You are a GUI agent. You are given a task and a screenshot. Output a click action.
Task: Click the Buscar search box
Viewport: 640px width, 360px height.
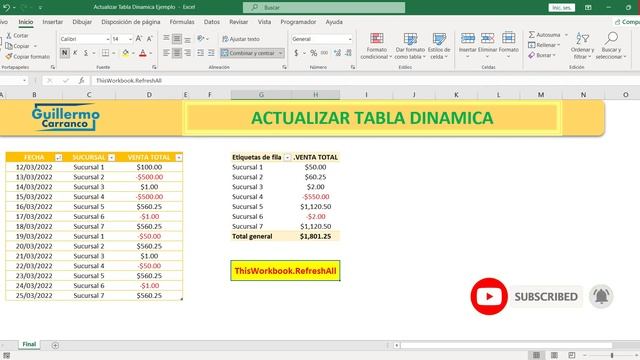pyautogui.click(x=324, y=7)
